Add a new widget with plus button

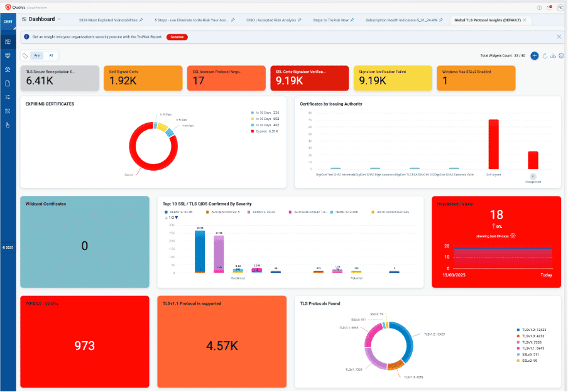pos(534,56)
